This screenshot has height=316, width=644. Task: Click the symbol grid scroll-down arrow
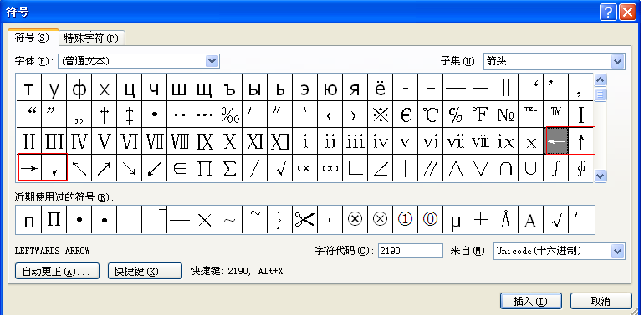point(601,176)
